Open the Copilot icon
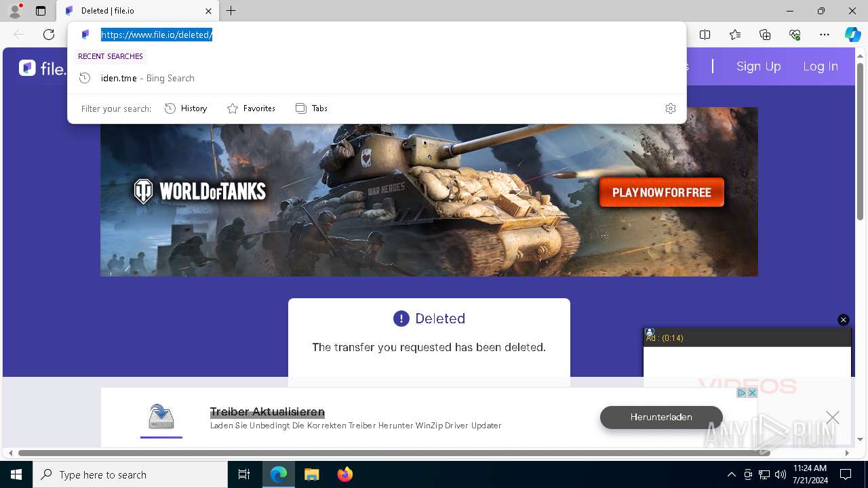This screenshot has height=488, width=868. click(852, 35)
